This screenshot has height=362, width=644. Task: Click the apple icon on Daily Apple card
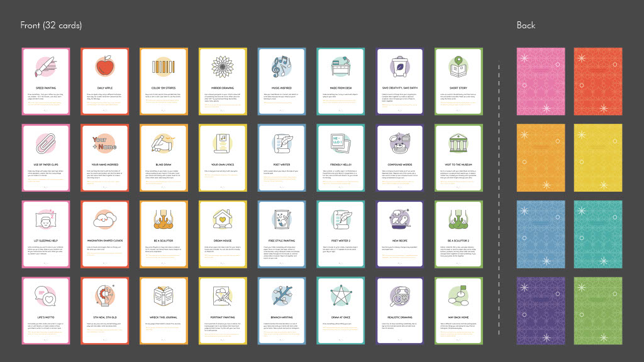tap(104, 66)
